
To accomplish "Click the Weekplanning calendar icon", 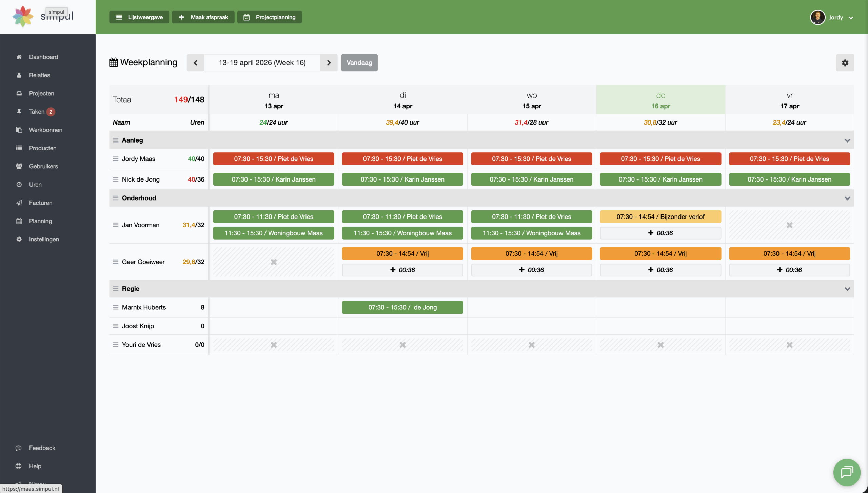I will 114,62.
